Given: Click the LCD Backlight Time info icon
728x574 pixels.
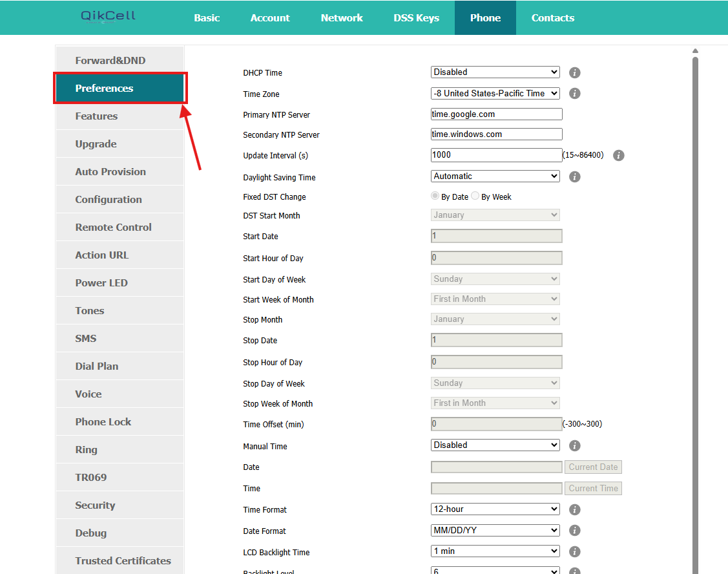Looking at the screenshot, I should pos(574,552).
